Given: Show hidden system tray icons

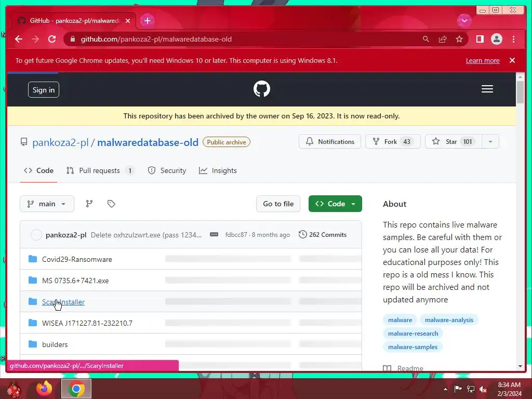Looking at the screenshot, I should [x=445, y=389].
